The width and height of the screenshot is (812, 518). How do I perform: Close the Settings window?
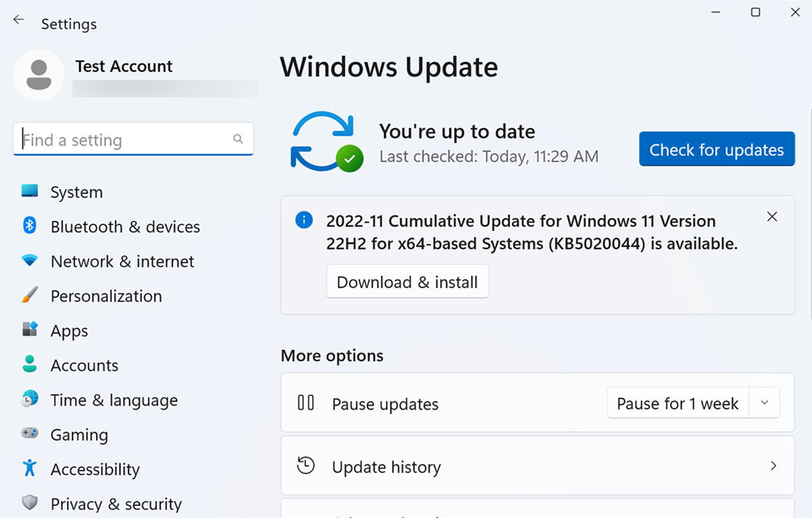795,12
